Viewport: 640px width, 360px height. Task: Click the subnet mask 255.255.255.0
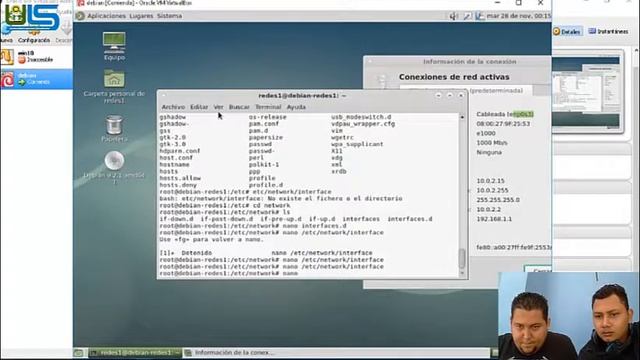[x=498, y=200]
